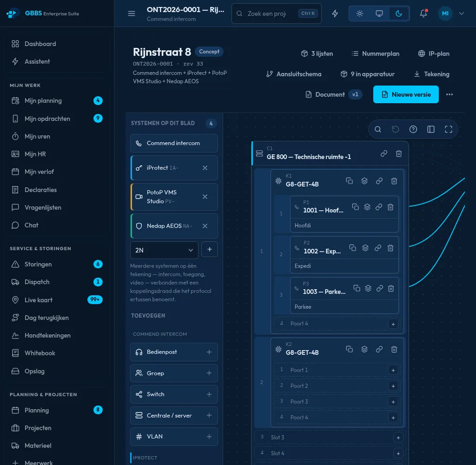Click the canvas search magnifier icon
The width and height of the screenshot is (476, 465).
pos(377,129)
